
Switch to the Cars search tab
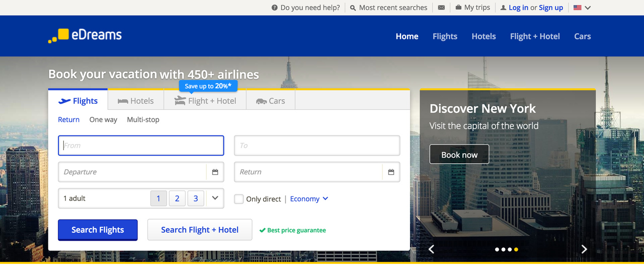pos(271,101)
